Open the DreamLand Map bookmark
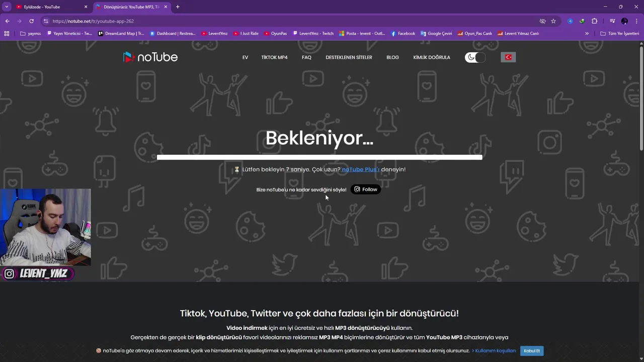Image resolution: width=644 pixels, height=362 pixels. (121, 34)
